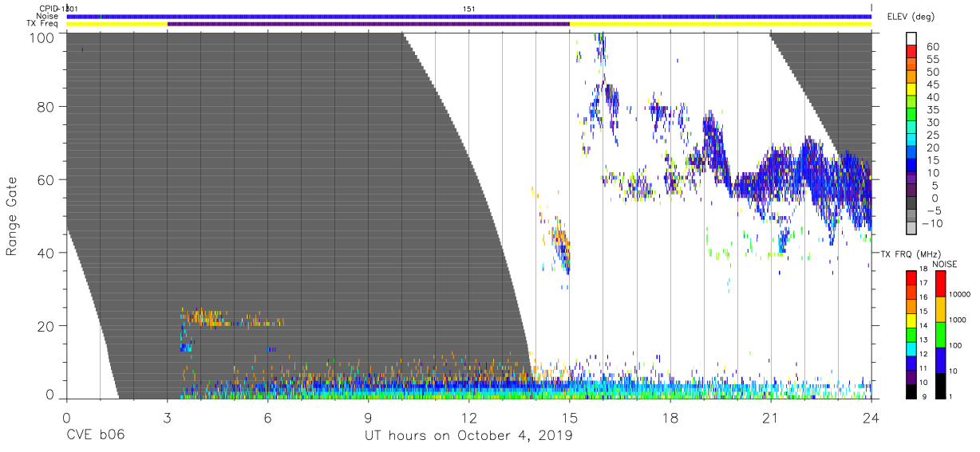The image size is (980, 452).
Task: Click the yellow segment of the ELEV color bar
Action: [x=912, y=91]
